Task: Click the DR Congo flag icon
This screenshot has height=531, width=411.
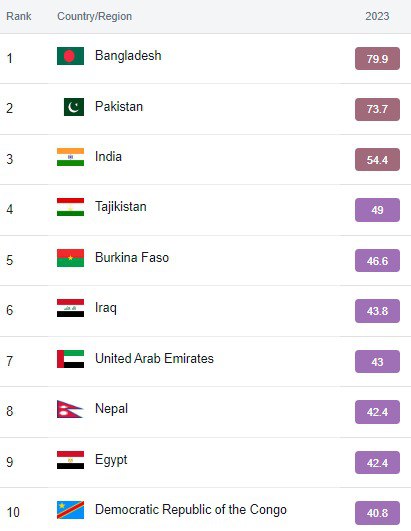Action: [x=70, y=510]
